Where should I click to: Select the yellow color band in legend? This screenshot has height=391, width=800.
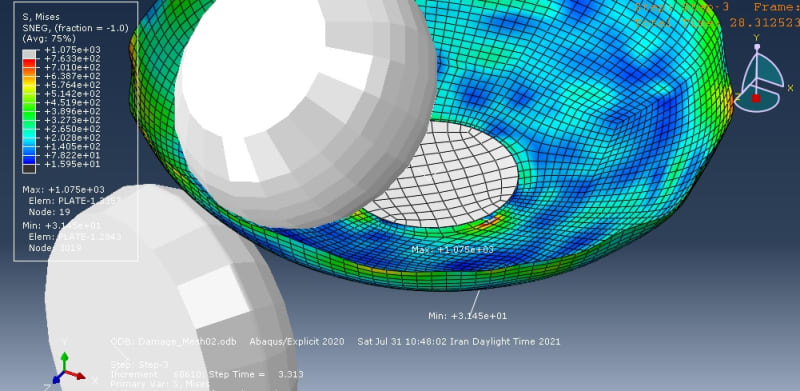[29, 89]
